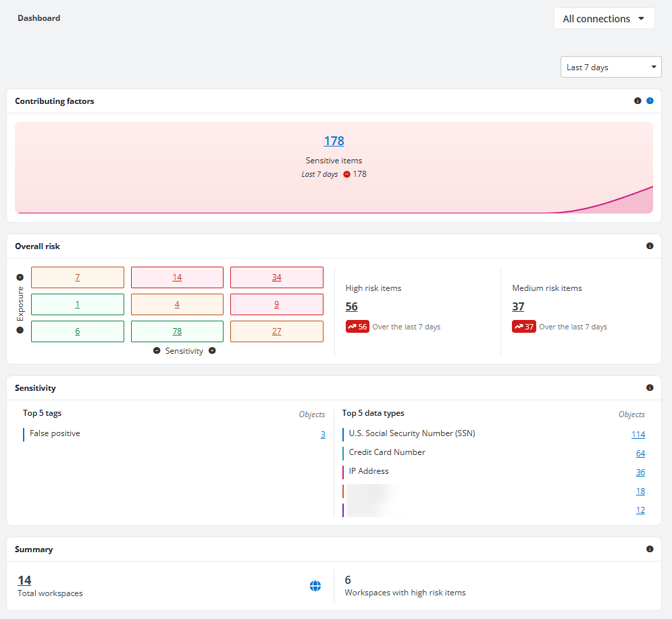672x619 pixels.
Task: Click the red trend badge showing 56
Action: tap(357, 327)
